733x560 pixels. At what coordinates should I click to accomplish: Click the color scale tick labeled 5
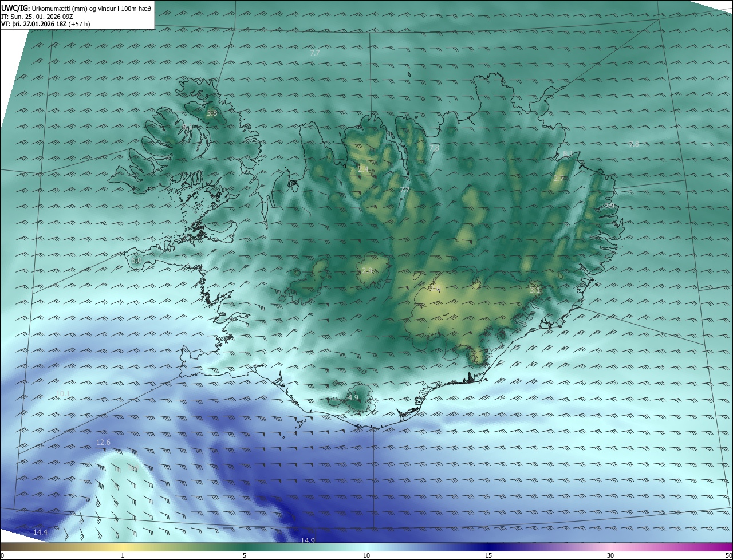pos(245,555)
